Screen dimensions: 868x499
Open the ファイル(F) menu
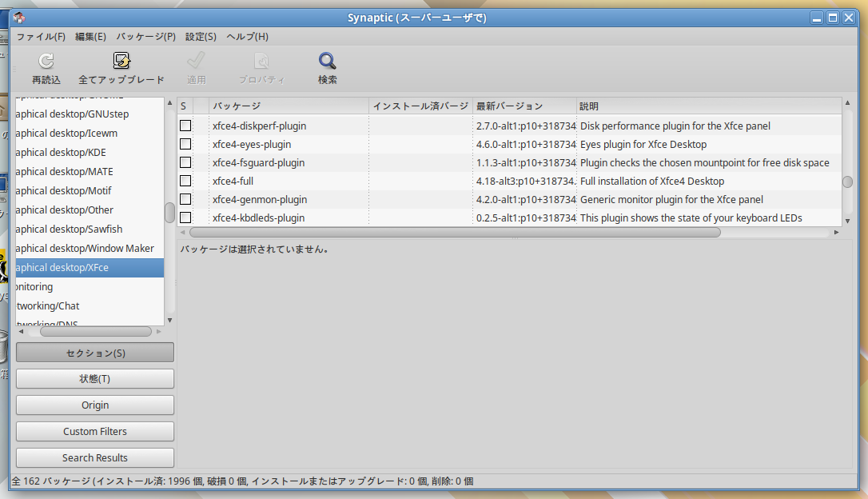(41, 37)
